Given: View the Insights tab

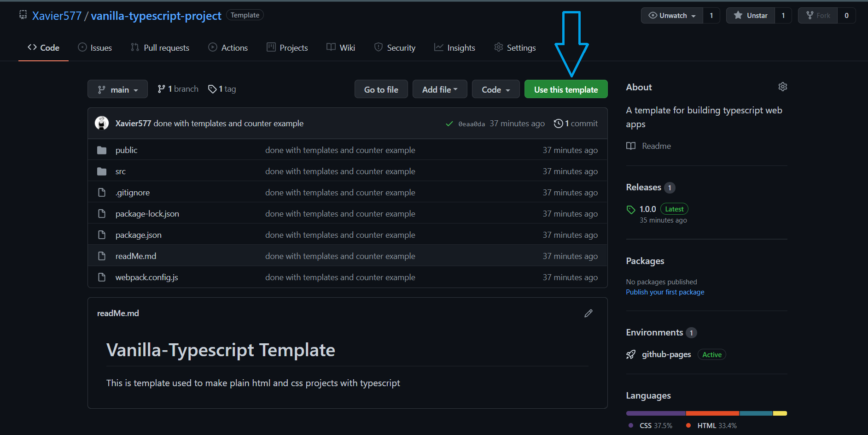Looking at the screenshot, I should tap(454, 47).
